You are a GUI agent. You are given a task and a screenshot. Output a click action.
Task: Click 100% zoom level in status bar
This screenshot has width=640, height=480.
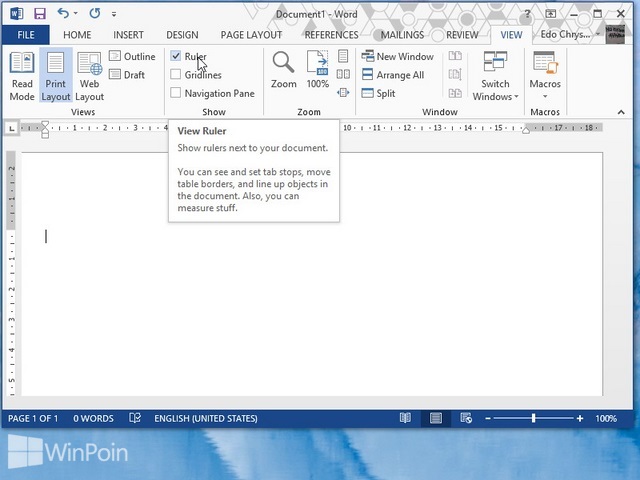[606, 418]
